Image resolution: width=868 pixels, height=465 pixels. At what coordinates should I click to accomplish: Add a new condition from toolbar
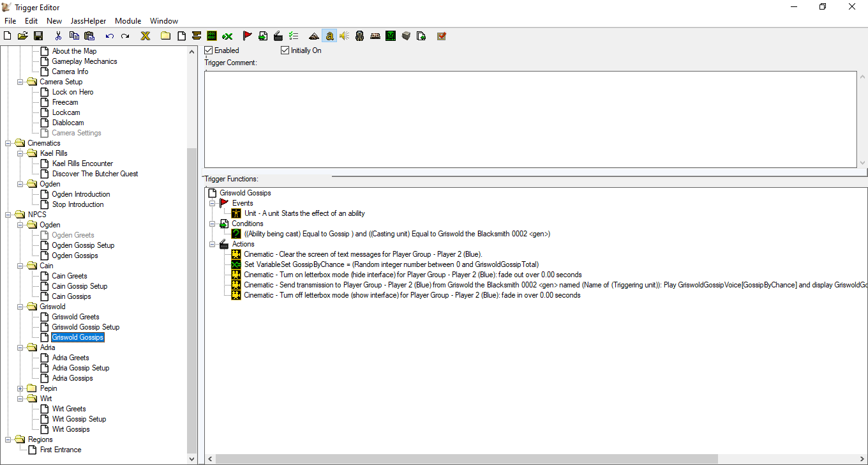(263, 36)
